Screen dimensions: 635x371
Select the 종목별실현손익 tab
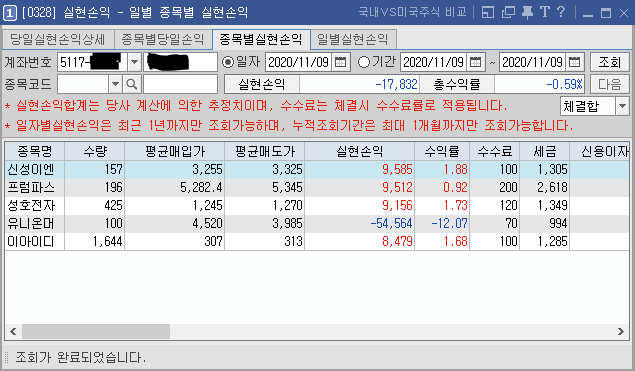pos(261,39)
